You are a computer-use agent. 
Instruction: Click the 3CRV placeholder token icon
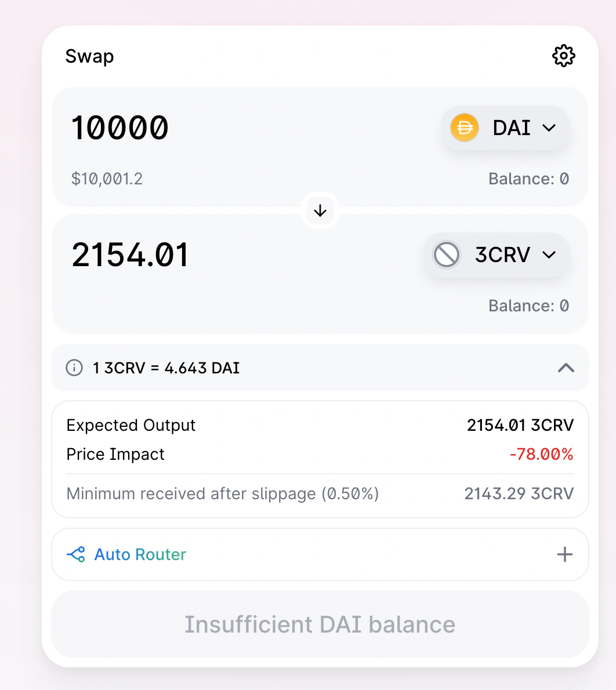tap(447, 255)
